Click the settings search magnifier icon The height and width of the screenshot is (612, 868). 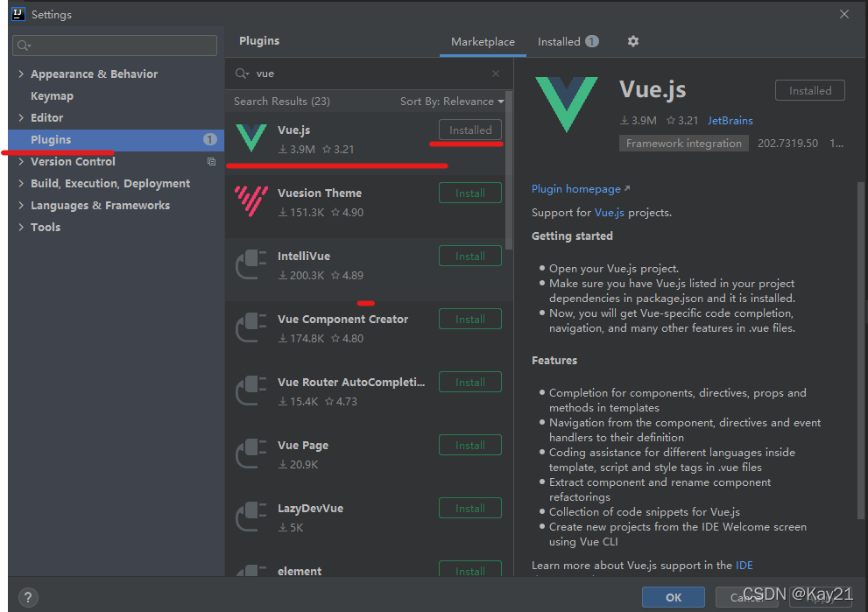pyautogui.click(x=24, y=46)
